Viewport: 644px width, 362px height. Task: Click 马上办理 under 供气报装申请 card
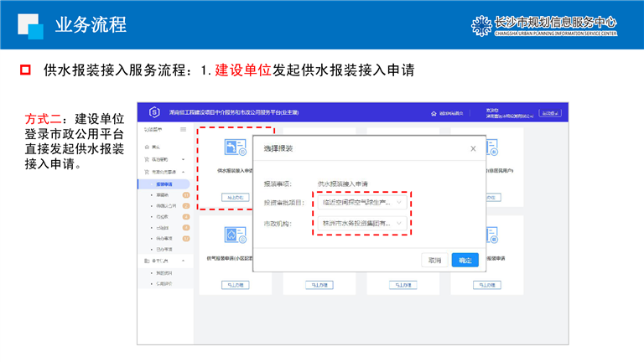pyautogui.click(x=235, y=285)
